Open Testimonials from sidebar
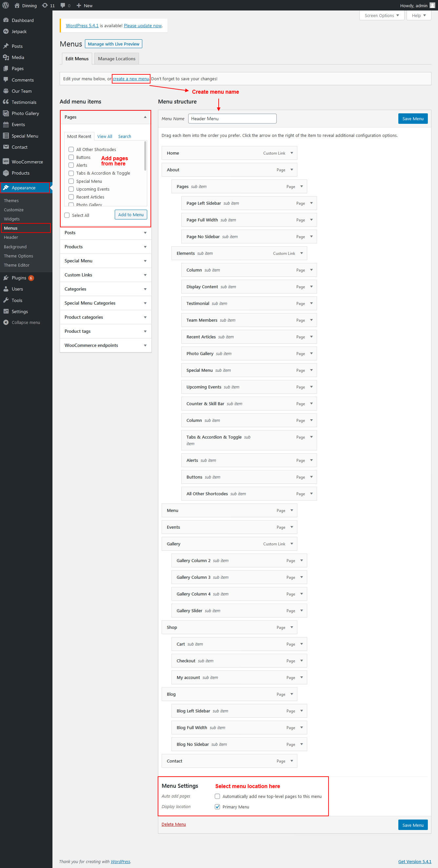This screenshot has height=868, width=438. point(24,102)
